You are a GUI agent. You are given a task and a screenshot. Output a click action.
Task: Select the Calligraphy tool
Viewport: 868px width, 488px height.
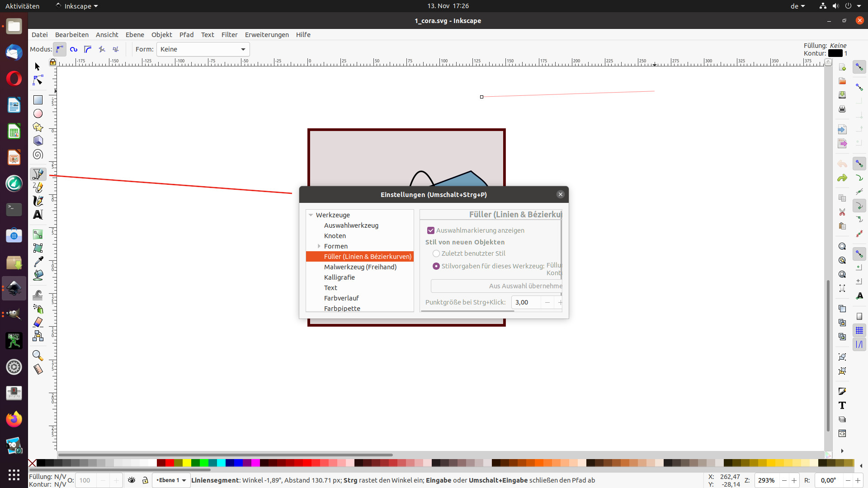pyautogui.click(x=38, y=201)
